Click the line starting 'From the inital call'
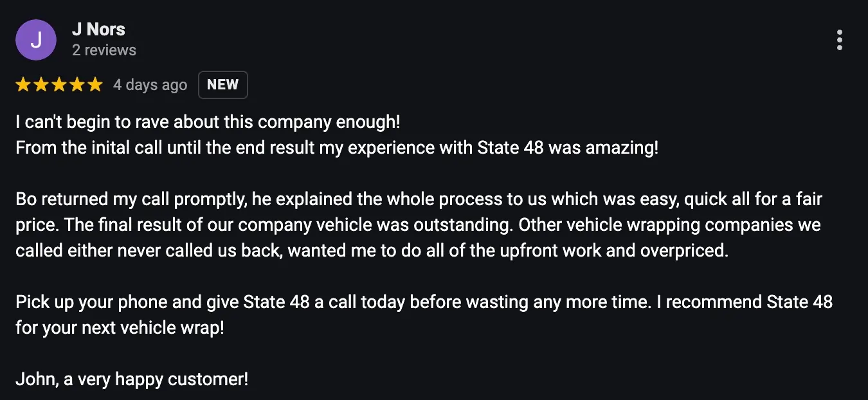868x400 pixels. tap(337, 148)
